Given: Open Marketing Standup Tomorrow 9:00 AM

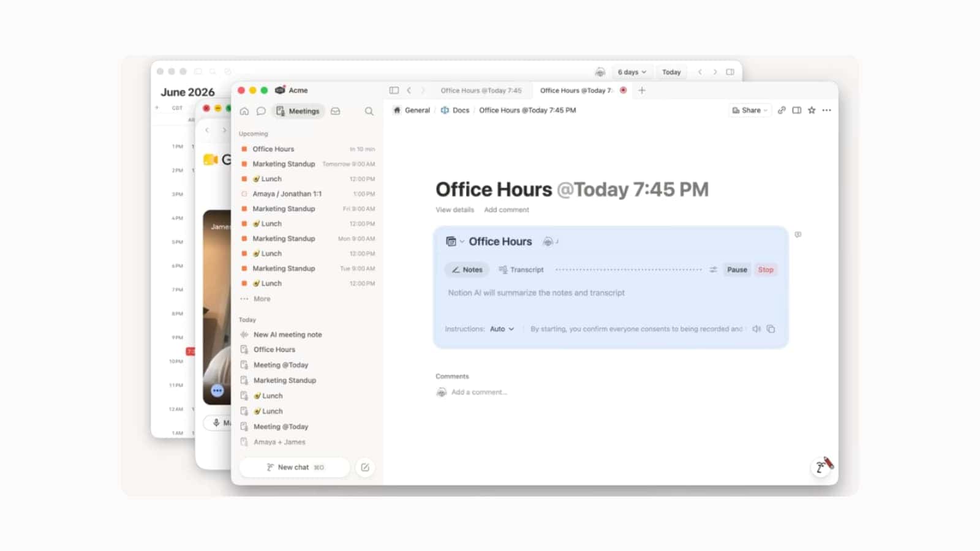Looking at the screenshot, I should click(307, 164).
